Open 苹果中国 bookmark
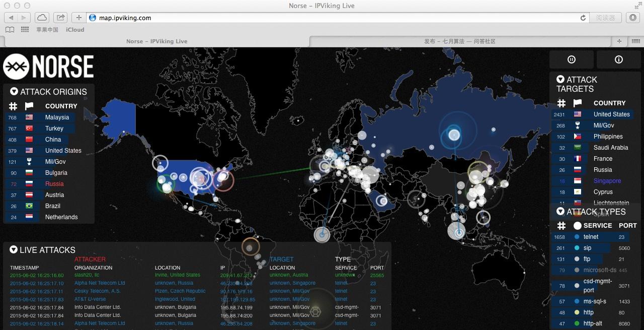644x330 pixels. click(47, 30)
